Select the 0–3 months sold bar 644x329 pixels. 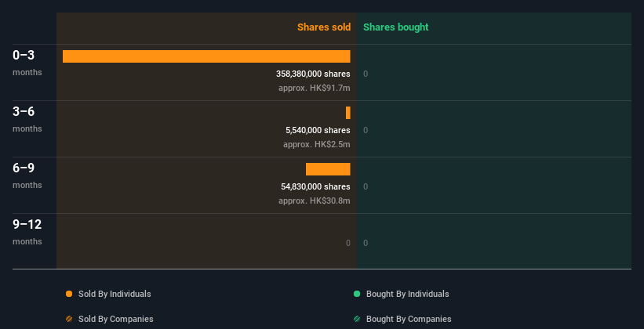click(206, 56)
